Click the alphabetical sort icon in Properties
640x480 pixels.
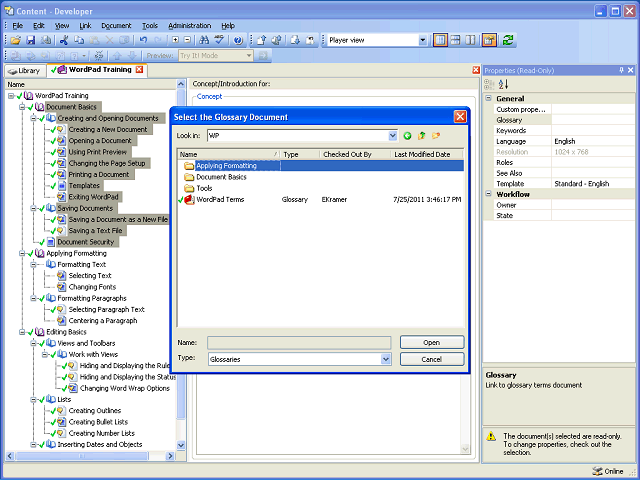(x=503, y=85)
